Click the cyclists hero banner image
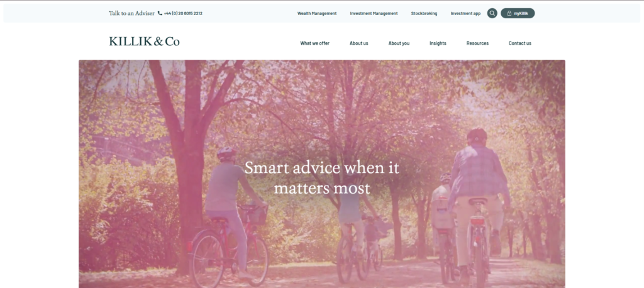Viewport: 644px width, 288px height. coord(322,174)
